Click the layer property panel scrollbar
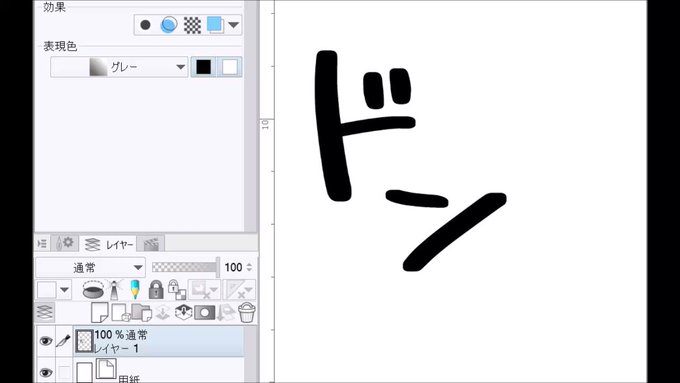 pyautogui.click(x=251, y=116)
